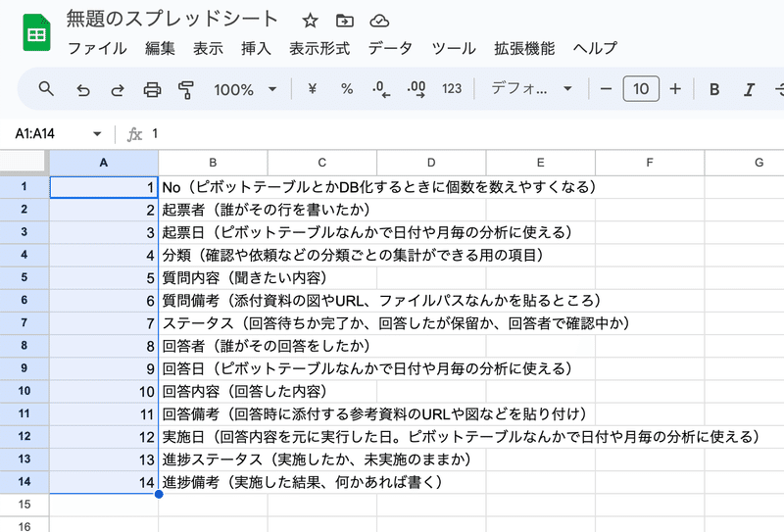
Task: Click the cell beginning with ステータス(回答待ち
Action: pos(213,323)
